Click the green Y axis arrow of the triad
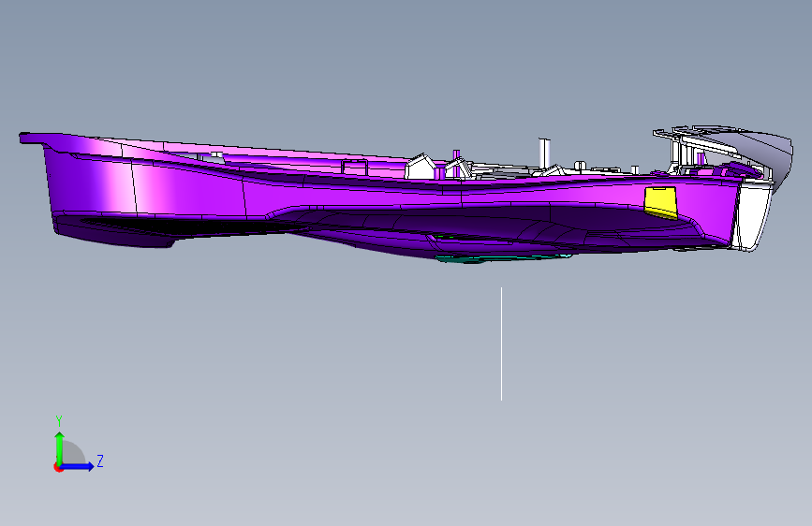Screen dimensions: 812x526 [x=60, y=447]
